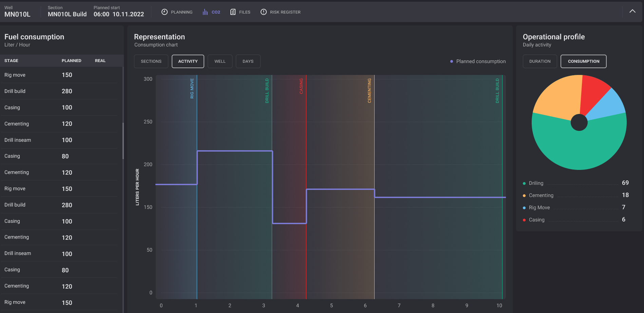The width and height of the screenshot is (644, 313).
Task: Click the green Driling legend dot
Action: [x=524, y=183]
